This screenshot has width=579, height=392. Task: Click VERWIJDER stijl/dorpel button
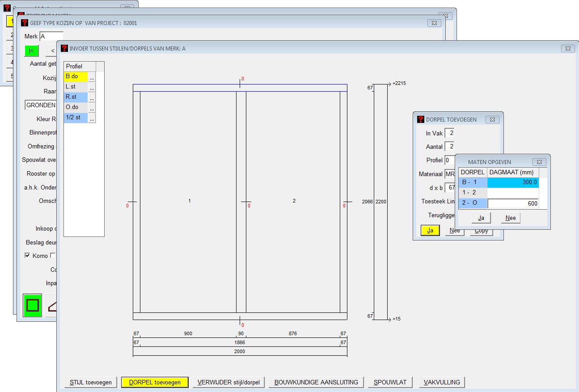pos(228,382)
